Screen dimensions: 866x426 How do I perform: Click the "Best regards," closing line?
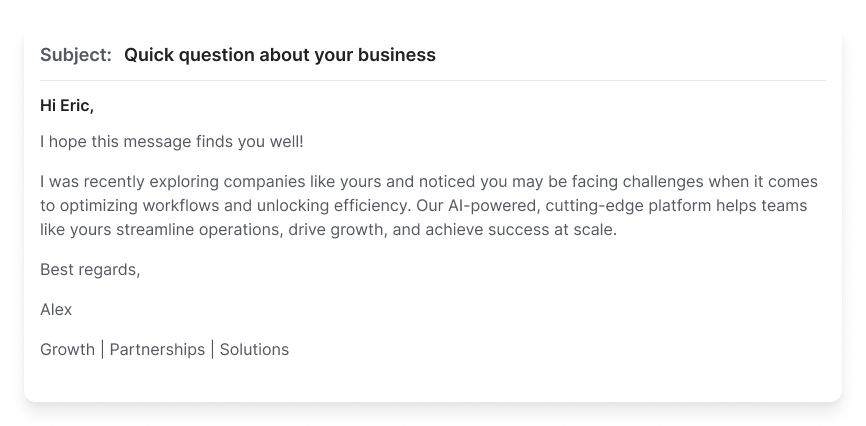point(90,269)
